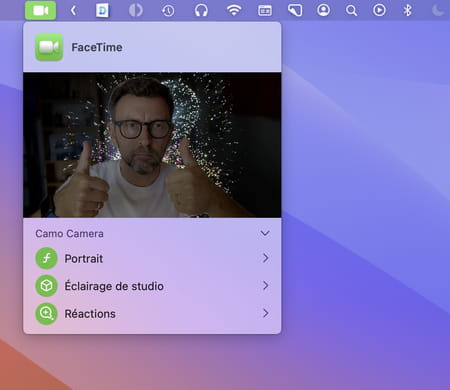
Task: Select the Réactions menu label
Action: tap(90, 314)
